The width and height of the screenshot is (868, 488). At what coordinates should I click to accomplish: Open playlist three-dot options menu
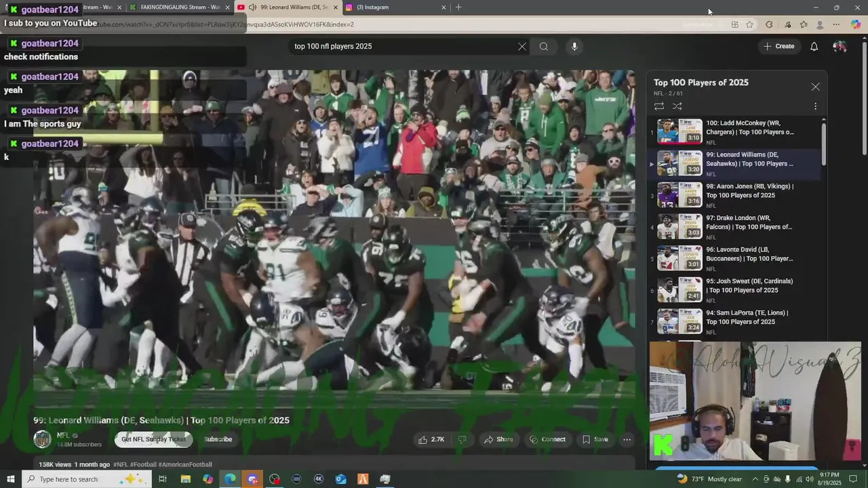click(x=815, y=106)
